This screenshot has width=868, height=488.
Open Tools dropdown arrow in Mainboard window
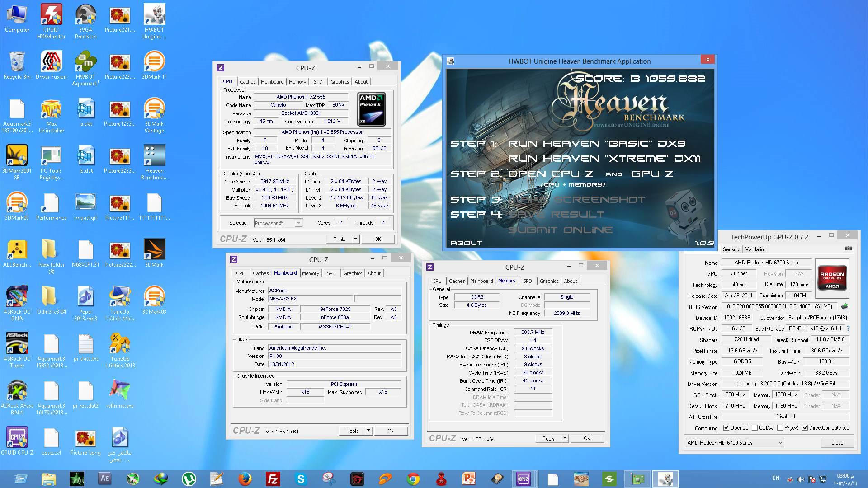pyautogui.click(x=368, y=431)
